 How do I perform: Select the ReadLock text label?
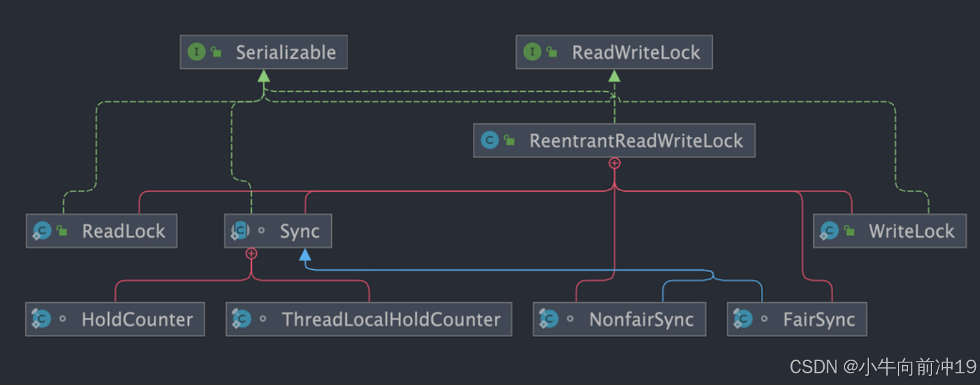[x=124, y=231]
